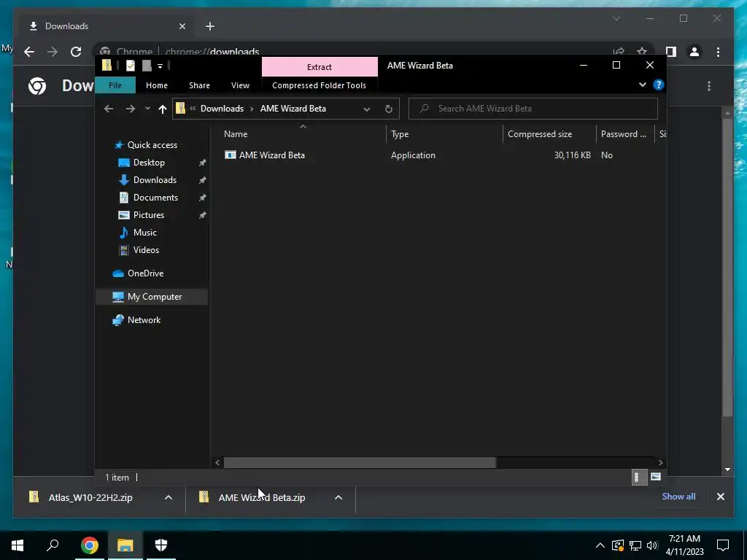Click the Explorer horizontal scrollbar thumb
Viewport: 747px width, 560px height.
[x=360, y=462]
